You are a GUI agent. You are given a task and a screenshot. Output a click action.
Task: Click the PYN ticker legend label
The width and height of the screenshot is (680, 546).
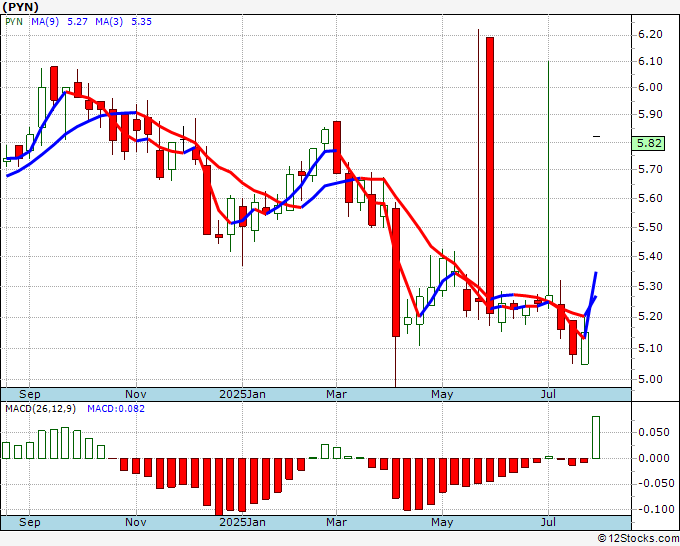(14, 22)
